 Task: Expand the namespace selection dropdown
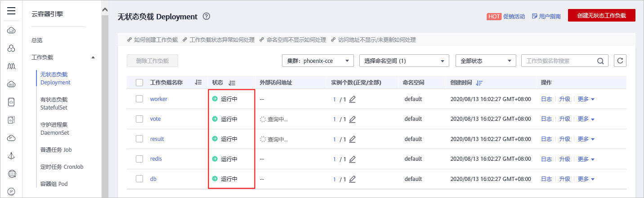pos(404,61)
